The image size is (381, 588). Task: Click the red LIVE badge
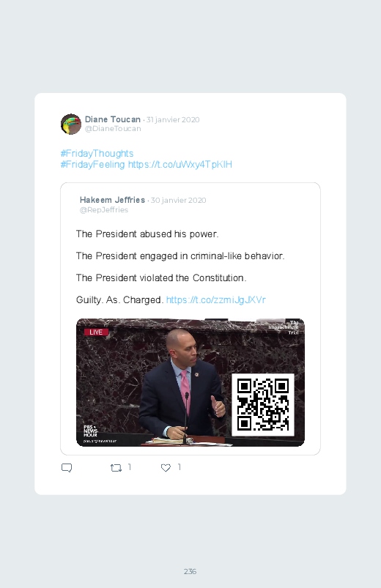click(96, 332)
